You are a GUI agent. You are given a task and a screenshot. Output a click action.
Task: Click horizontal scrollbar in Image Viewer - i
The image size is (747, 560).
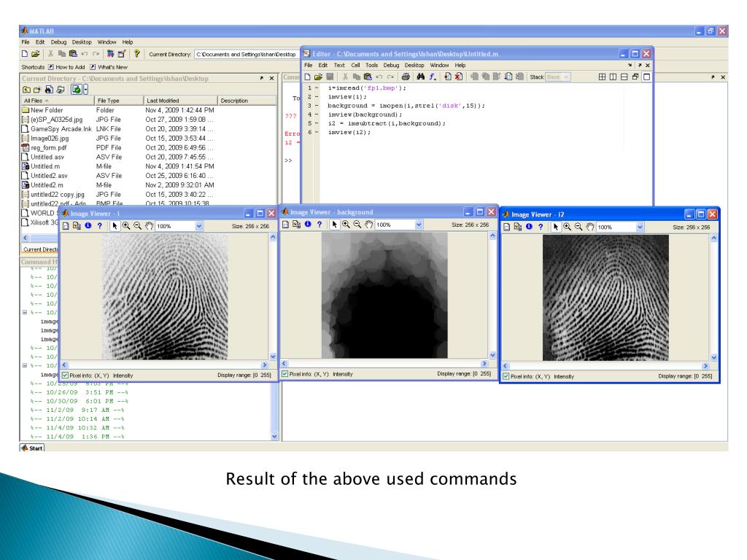(x=164, y=365)
